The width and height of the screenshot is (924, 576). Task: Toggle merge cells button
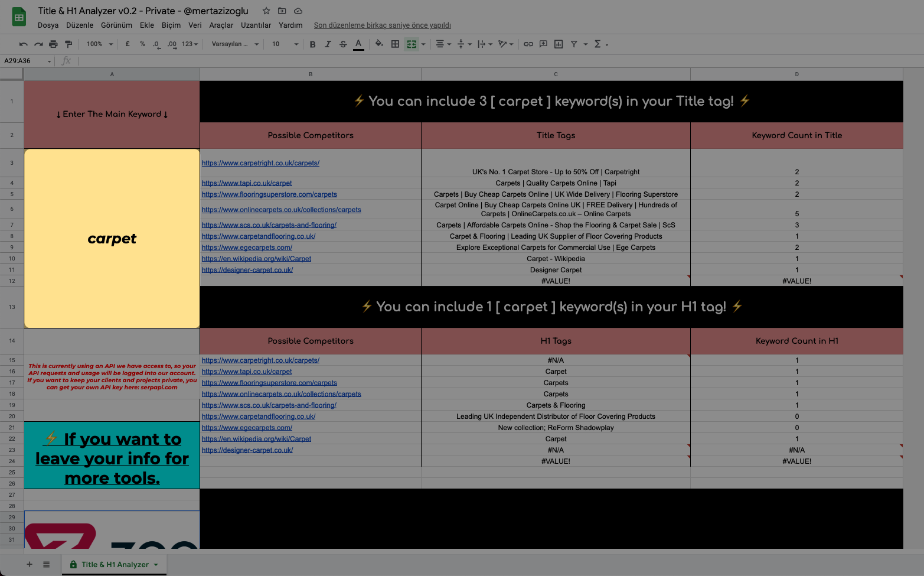(x=412, y=44)
